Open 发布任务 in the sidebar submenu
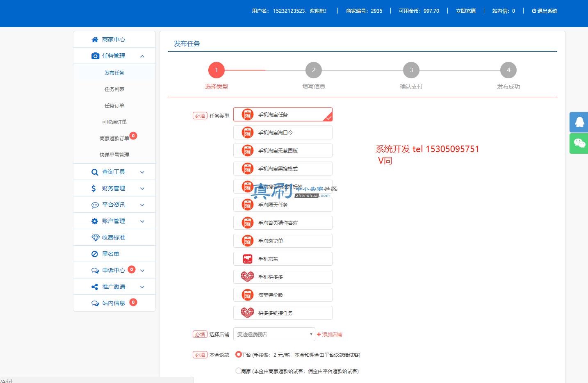Image resolution: width=588 pixels, height=383 pixels. pyautogui.click(x=114, y=73)
